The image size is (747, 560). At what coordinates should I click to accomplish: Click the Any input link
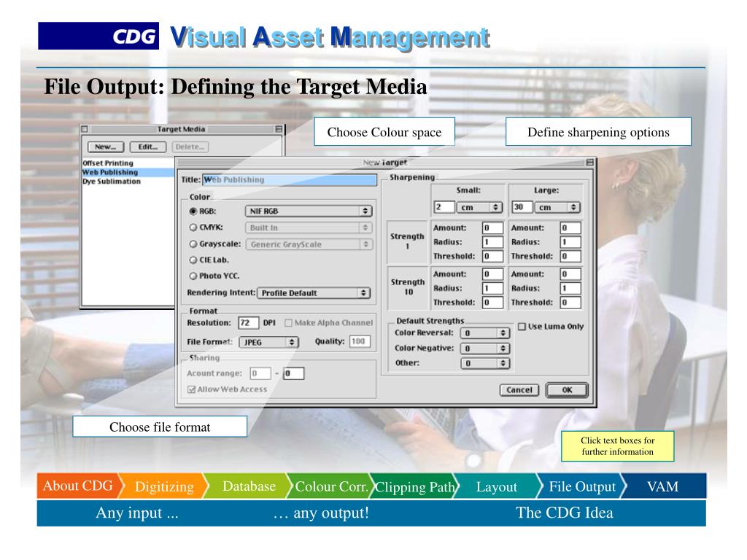(137, 513)
